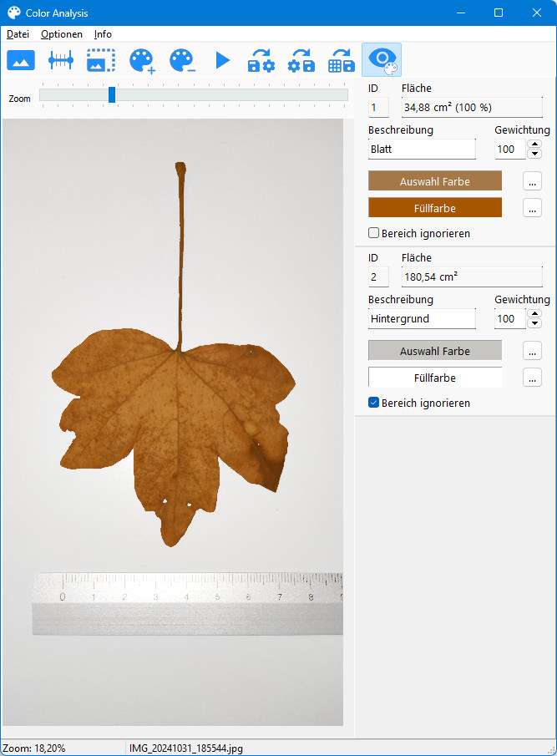Toggle the color preview eye icon
Image resolution: width=557 pixels, height=756 pixels.
click(382, 60)
